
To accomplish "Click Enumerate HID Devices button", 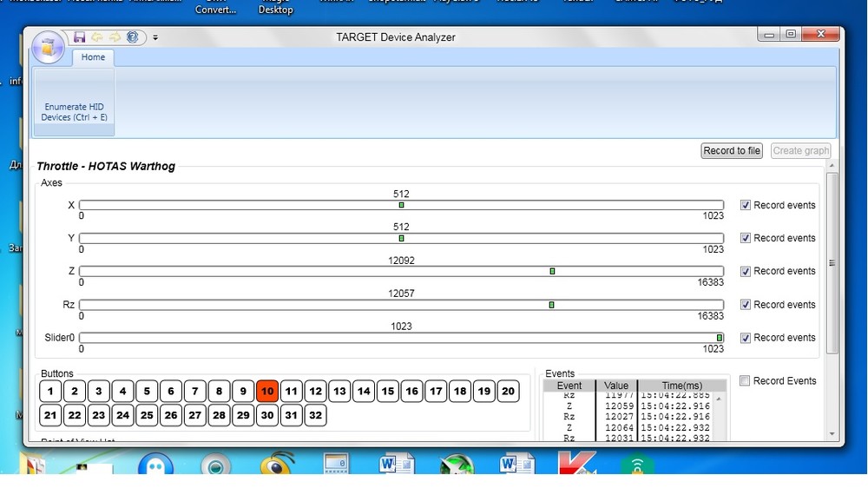I will point(74,102).
